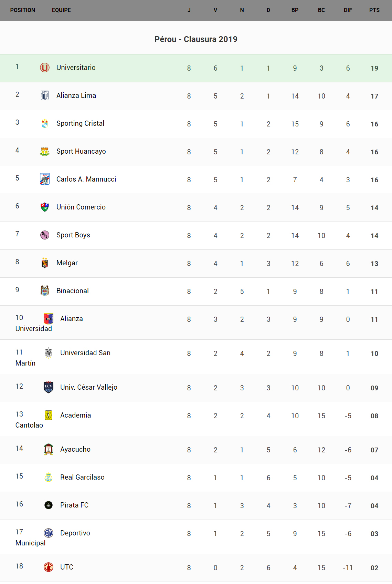Click the pink Sport Boys badge

45,235
